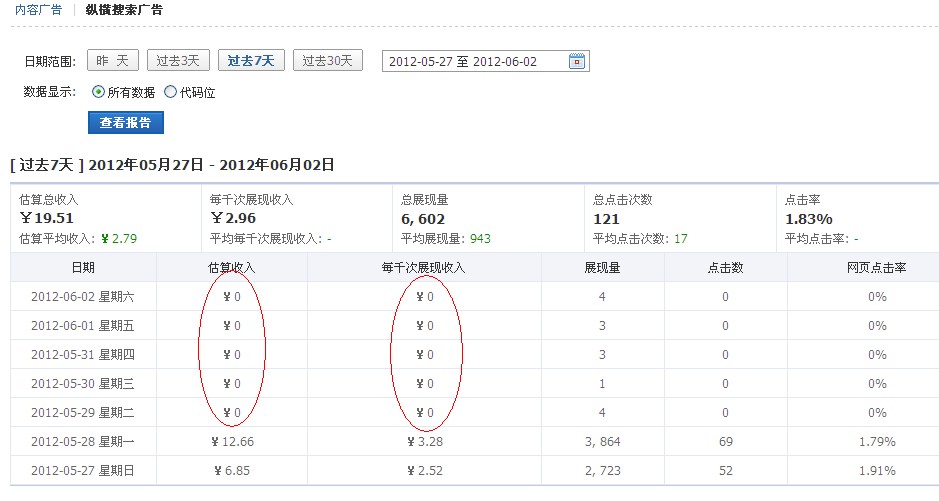Click the 52 clicks cell

click(x=726, y=470)
